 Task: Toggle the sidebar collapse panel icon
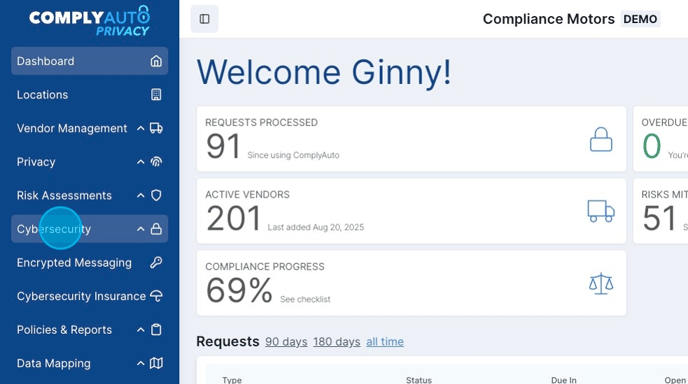click(204, 19)
